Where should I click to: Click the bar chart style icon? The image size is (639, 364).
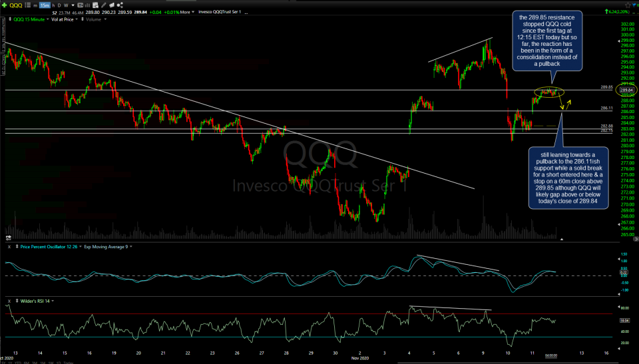click(x=87, y=5)
